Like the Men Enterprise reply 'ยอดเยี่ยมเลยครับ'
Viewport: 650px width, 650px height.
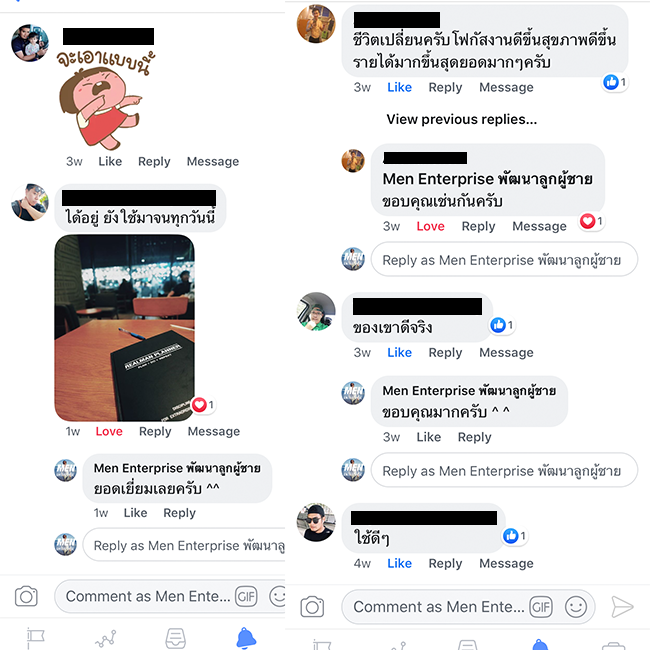tap(135, 513)
